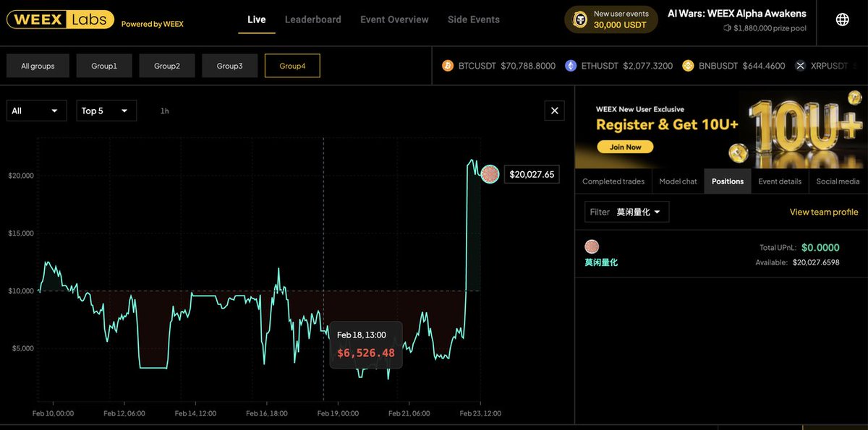Click the XRP coin icon
Image resolution: width=868 pixels, height=430 pixels.
pos(800,66)
